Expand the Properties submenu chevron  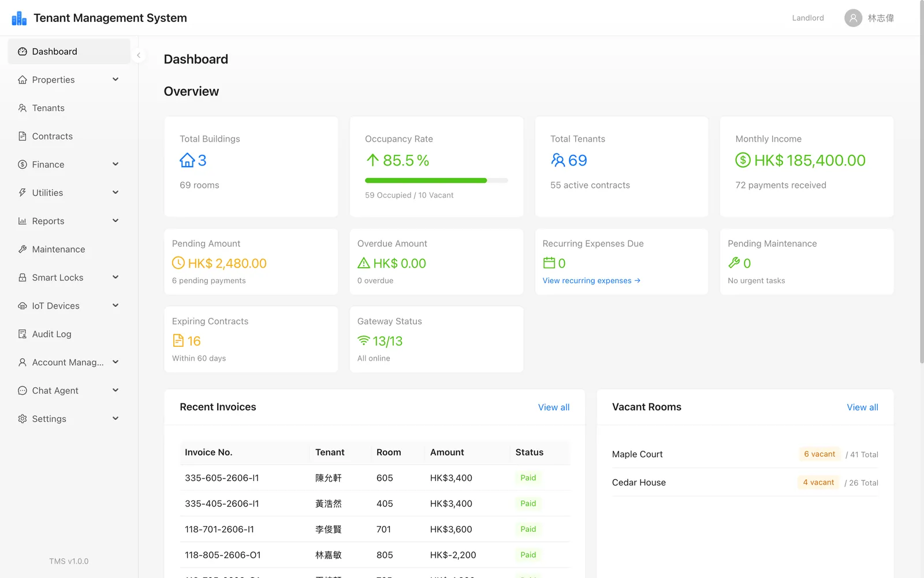115,79
